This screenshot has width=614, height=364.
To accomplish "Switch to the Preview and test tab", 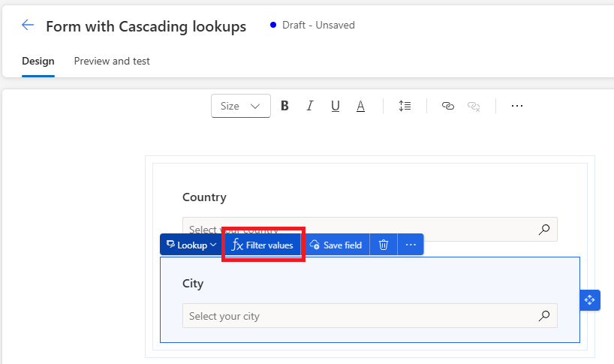I will point(112,62).
